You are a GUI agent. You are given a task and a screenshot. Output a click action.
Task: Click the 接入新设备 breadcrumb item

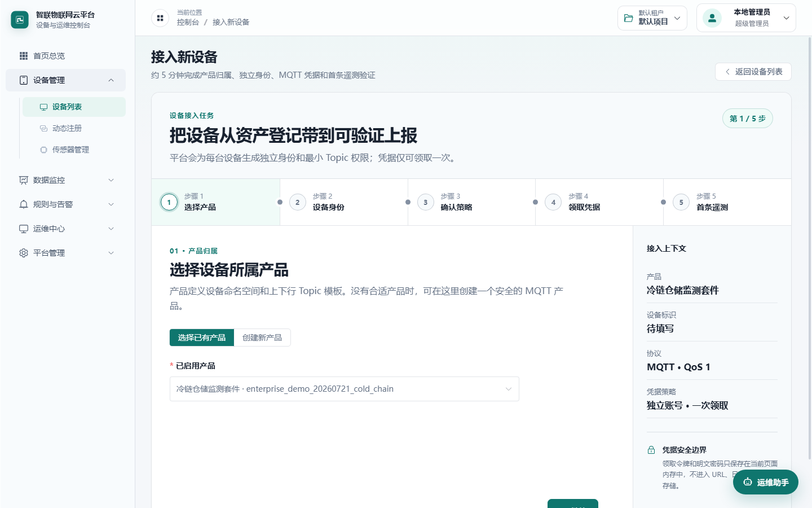tap(231, 22)
